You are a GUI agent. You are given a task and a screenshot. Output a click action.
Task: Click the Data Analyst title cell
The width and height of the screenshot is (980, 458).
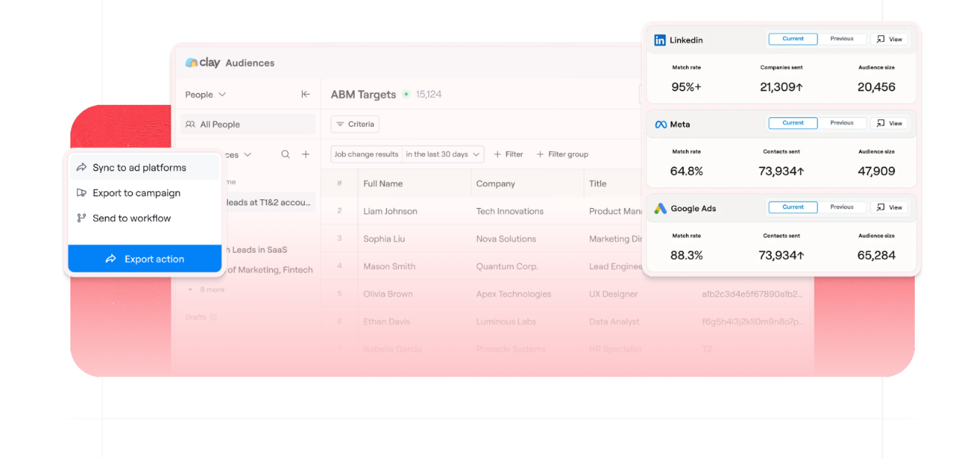point(614,322)
